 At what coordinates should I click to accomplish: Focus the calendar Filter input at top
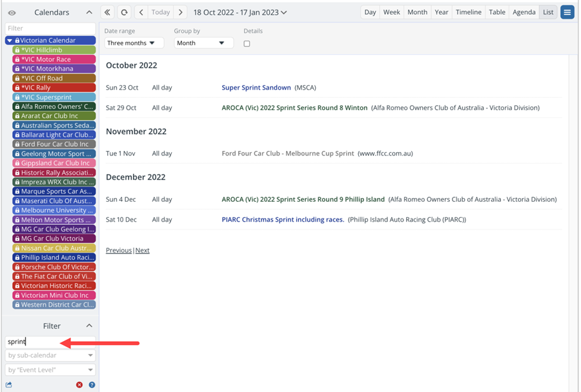pos(50,28)
